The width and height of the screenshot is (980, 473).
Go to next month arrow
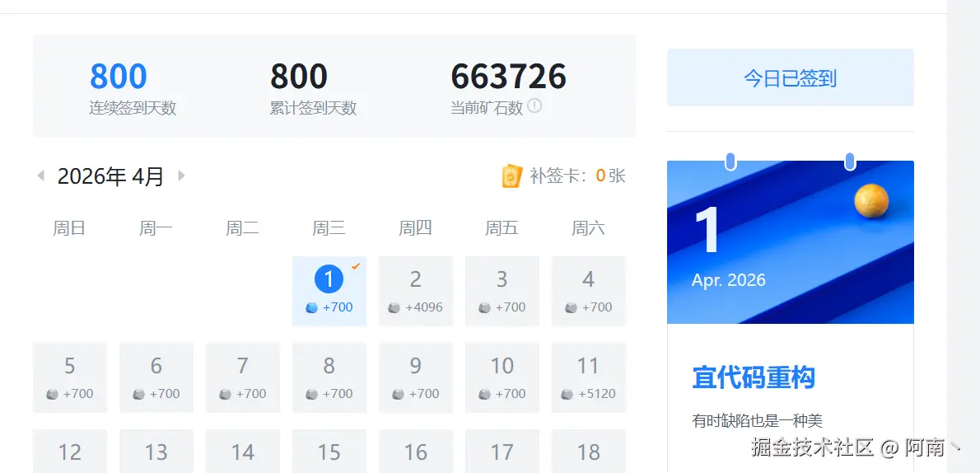pos(181,176)
